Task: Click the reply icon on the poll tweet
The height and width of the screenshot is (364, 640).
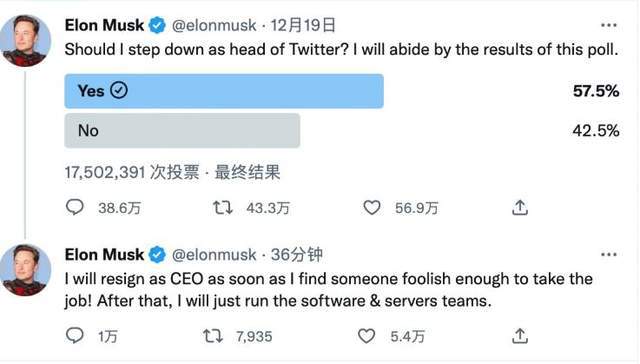Action: tap(75, 207)
